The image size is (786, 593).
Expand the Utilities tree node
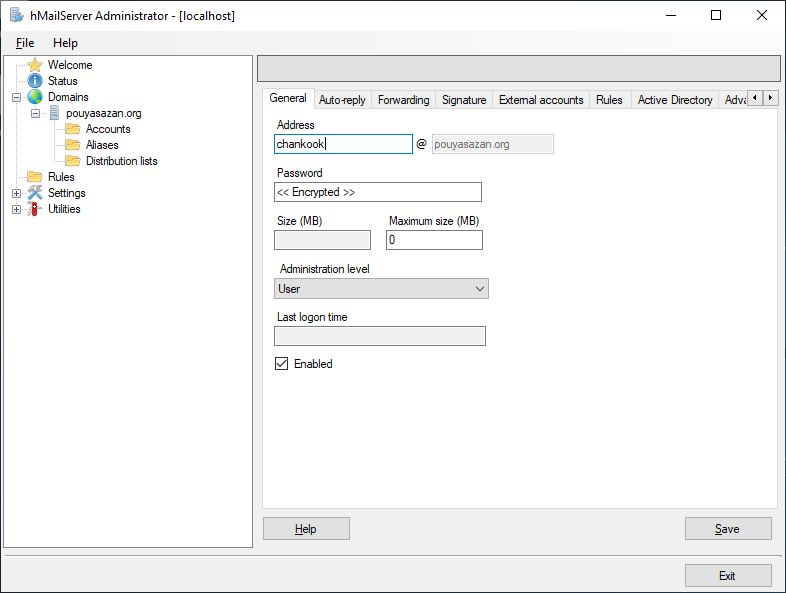tap(16, 209)
